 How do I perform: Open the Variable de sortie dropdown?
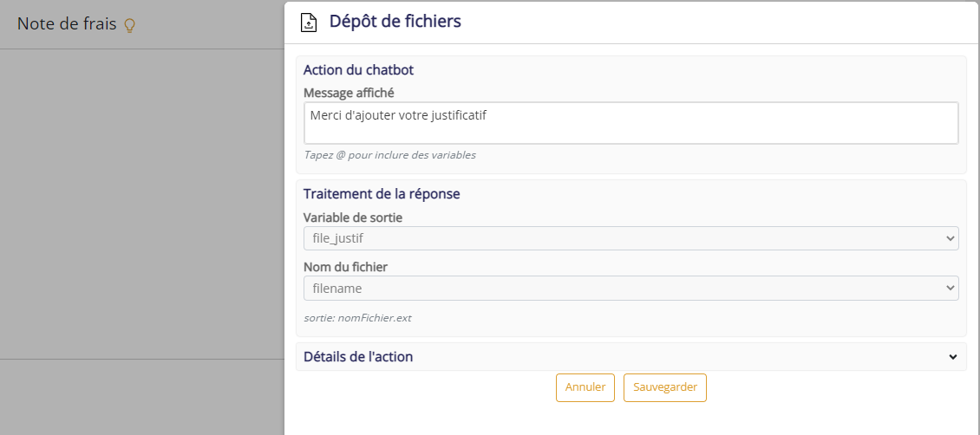[630, 238]
